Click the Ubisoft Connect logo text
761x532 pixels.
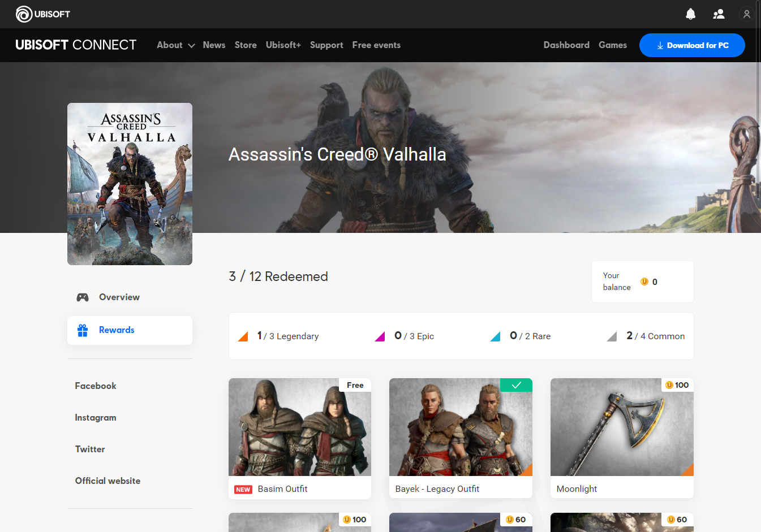click(x=76, y=45)
